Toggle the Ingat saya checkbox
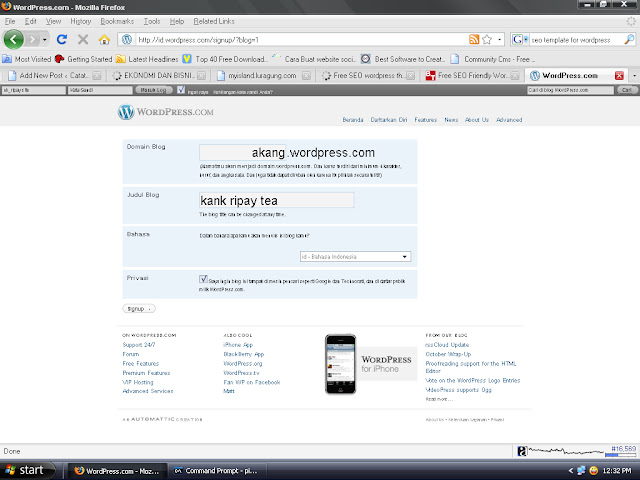Screen dimensions: 640x480 point(181,89)
